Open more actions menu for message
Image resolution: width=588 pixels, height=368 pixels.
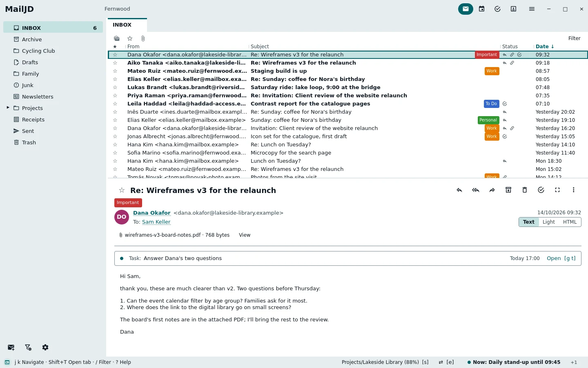click(574, 190)
